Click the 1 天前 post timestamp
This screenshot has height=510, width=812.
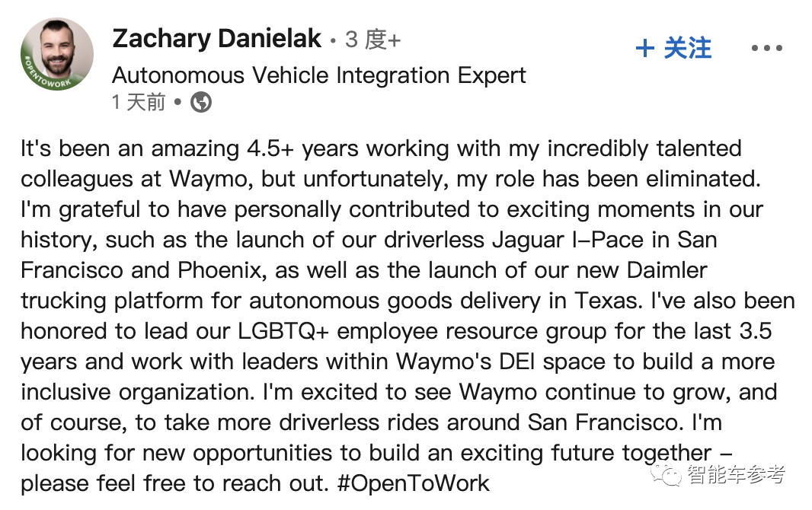click(x=139, y=102)
